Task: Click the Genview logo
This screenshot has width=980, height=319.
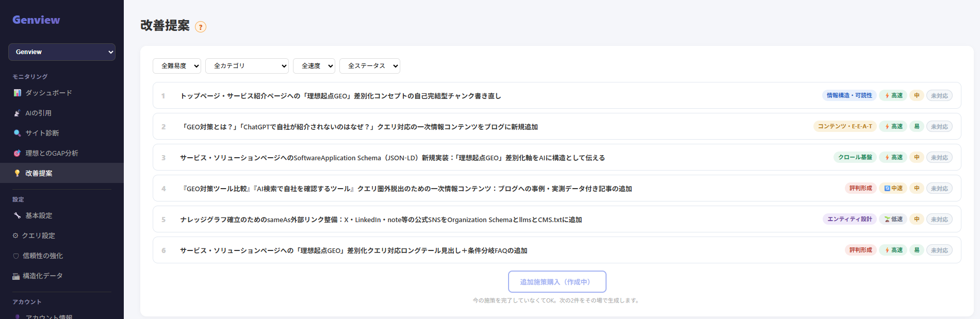Action: [36, 20]
